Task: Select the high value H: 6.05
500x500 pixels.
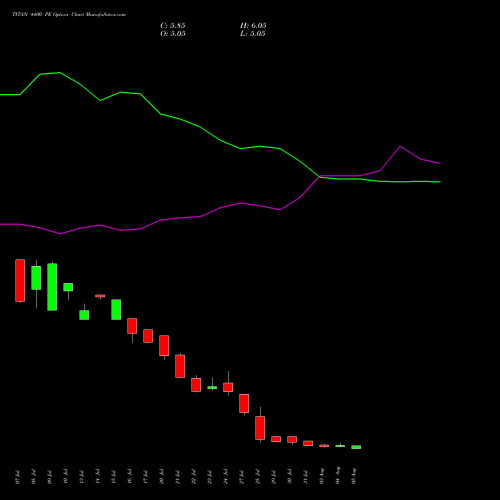Action: [253, 26]
